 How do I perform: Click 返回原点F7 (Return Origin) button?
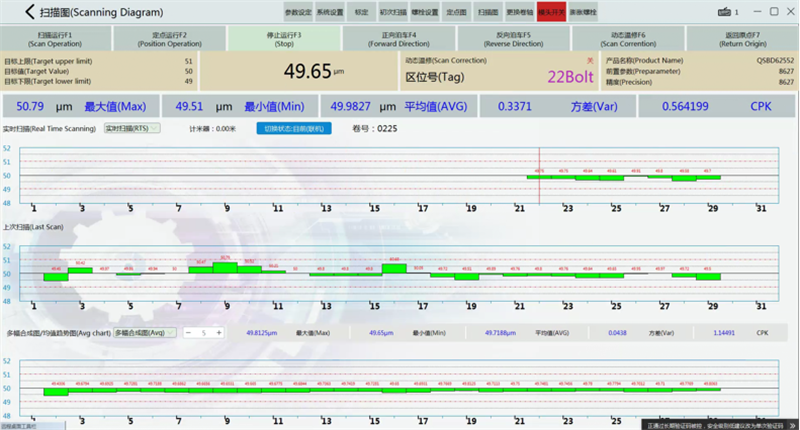pos(742,38)
